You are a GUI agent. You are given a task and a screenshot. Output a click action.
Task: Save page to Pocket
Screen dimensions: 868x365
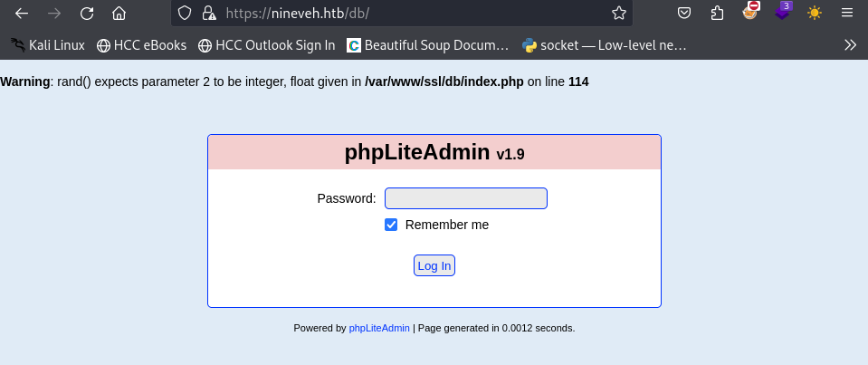(x=685, y=14)
